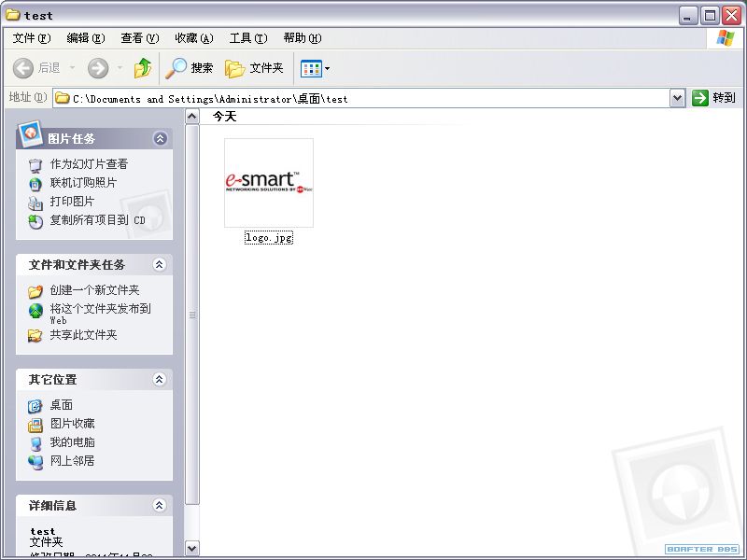Click the share folder icon
The width and height of the screenshot is (747, 560).
click(35, 336)
